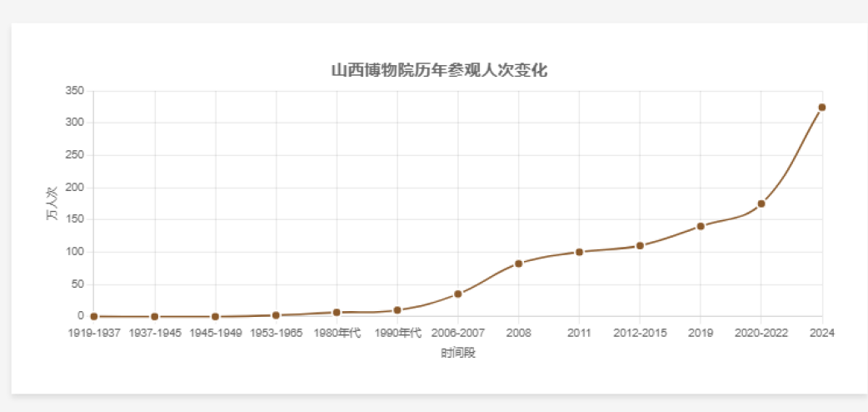The height and width of the screenshot is (412, 868).
Task: Click the 1919-1937 data point at origin
Action: 94,317
